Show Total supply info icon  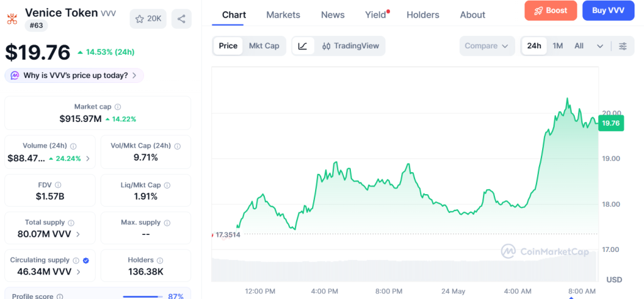click(x=71, y=223)
